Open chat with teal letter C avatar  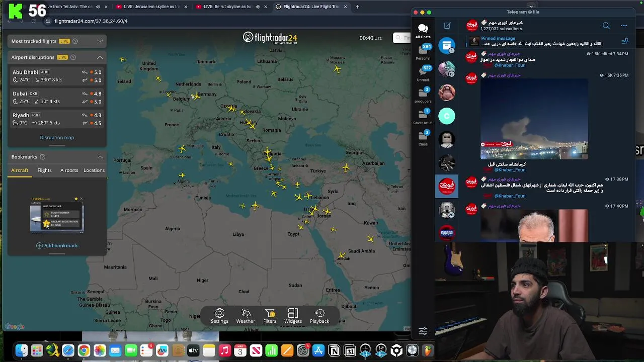click(447, 116)
